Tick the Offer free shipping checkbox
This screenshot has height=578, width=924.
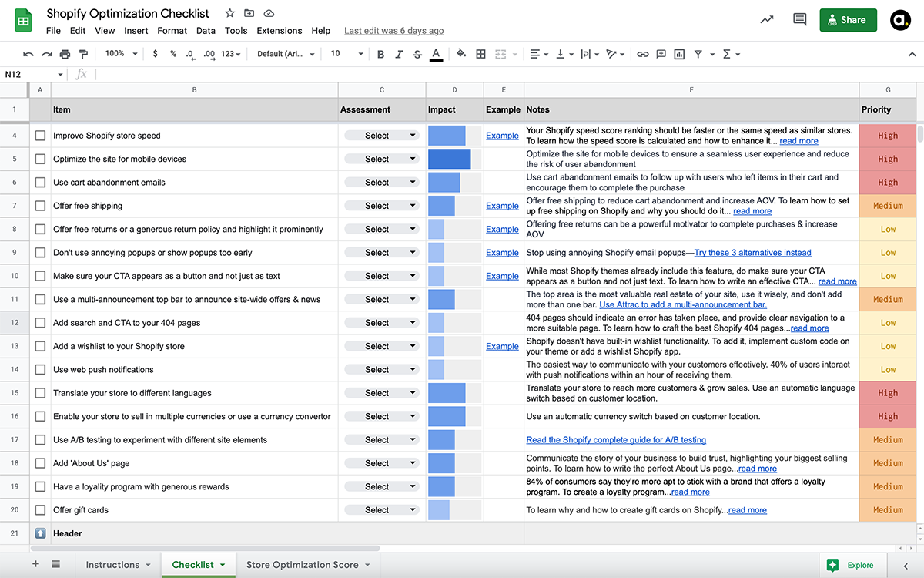point(40,206)
